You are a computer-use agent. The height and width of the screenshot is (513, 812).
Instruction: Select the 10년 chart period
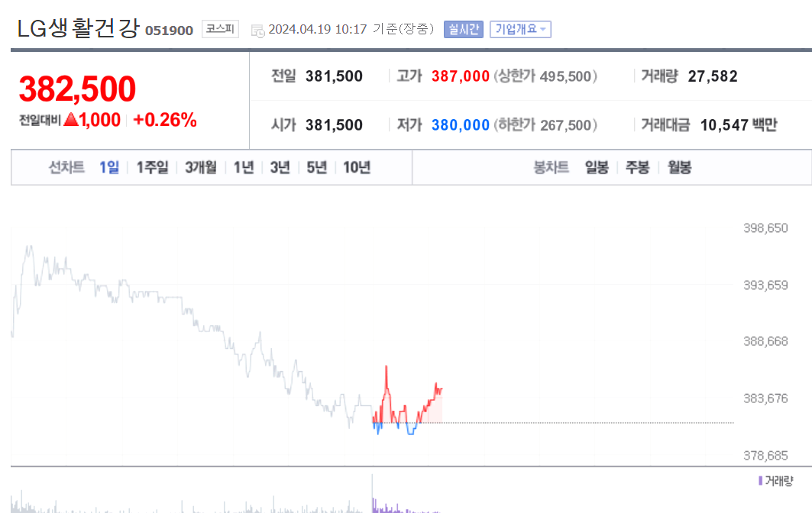(357, 167)
